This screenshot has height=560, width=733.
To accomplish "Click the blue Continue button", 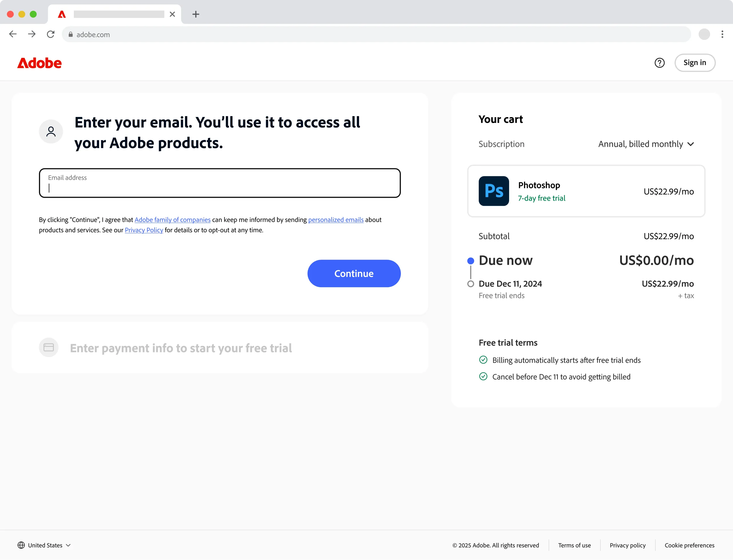I will (354, 273).
